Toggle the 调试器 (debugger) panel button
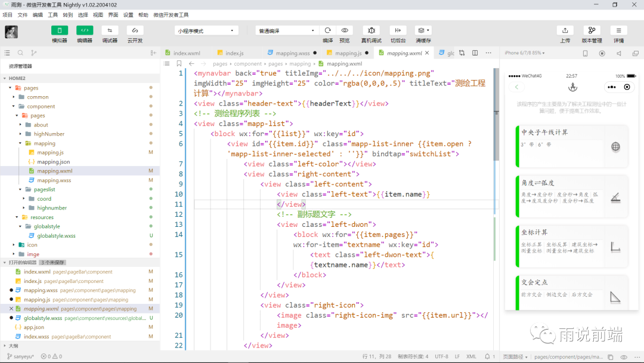644x363 pixels. [x=110, y=30]
